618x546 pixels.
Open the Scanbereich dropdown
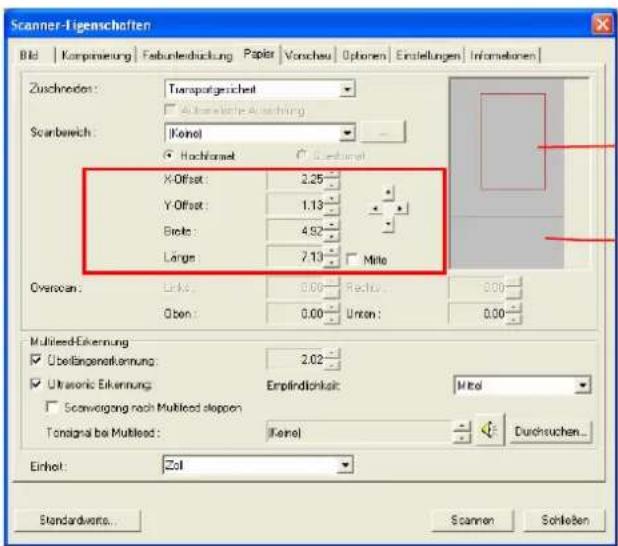coord(347,133)
